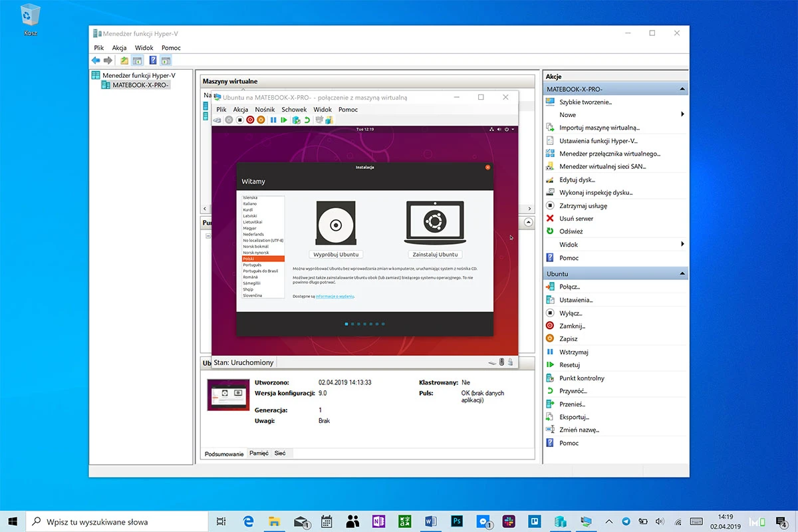Open Plik menu in Hyper-V Manager
The width and height of the screenshot is (798, 532).
[99, 48]
